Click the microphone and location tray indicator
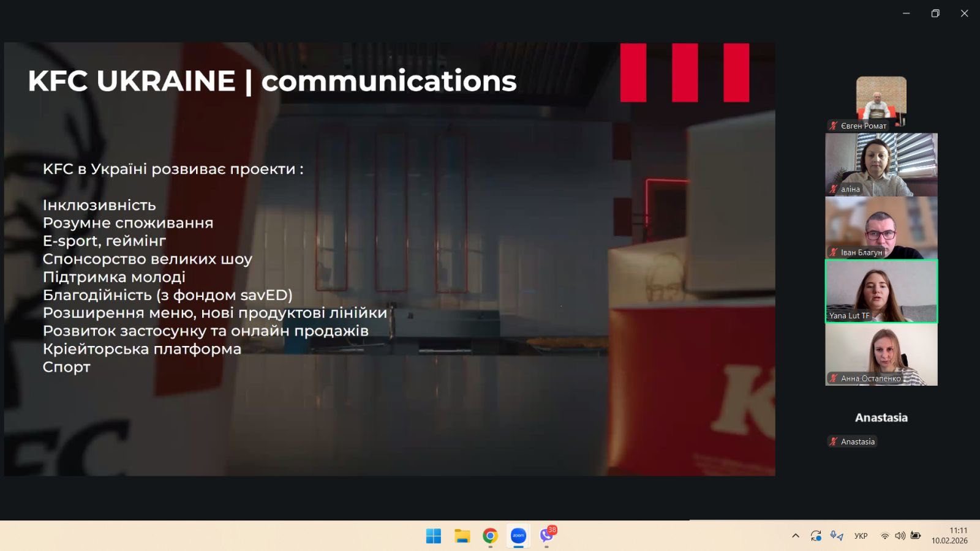The width and height of the screenshot is (980, 551). click(x=837, y=536)
